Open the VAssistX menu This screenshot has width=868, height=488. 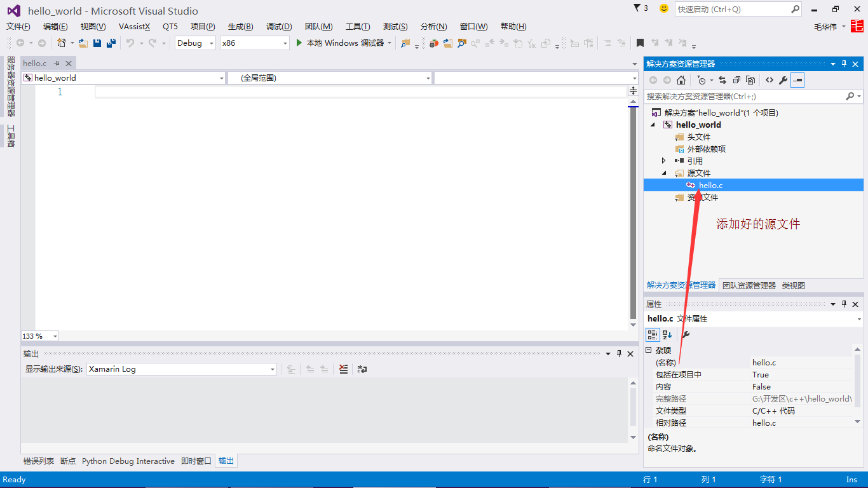click(135, 26)
